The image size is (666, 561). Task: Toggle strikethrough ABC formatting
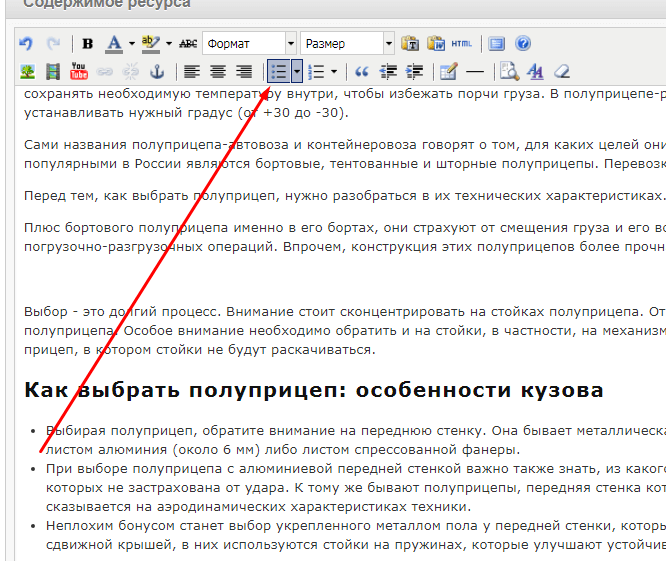tap(188, 43)
